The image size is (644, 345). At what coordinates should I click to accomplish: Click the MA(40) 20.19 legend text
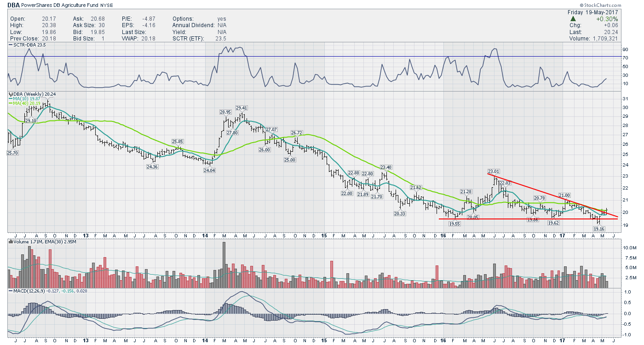click(x=26, y=103)
